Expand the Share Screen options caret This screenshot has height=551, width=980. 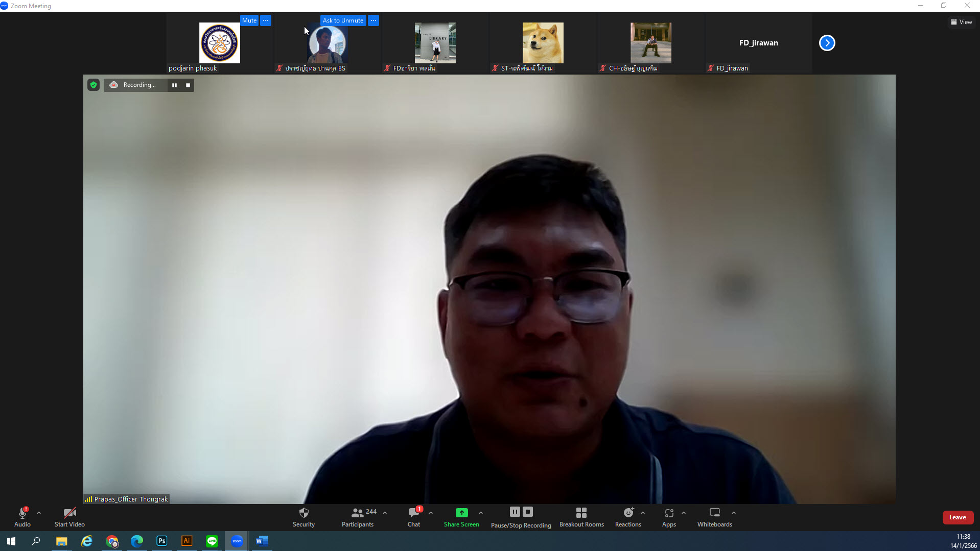(481, 513)
